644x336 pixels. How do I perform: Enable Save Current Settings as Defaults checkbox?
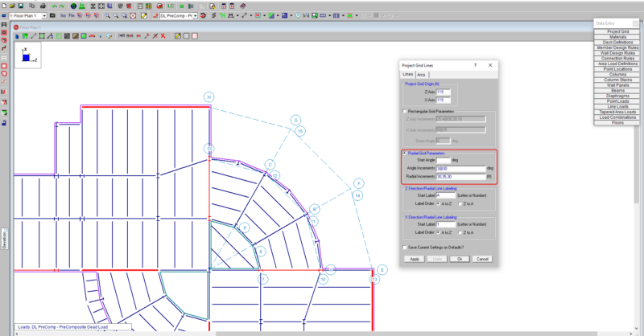[404, 247]
